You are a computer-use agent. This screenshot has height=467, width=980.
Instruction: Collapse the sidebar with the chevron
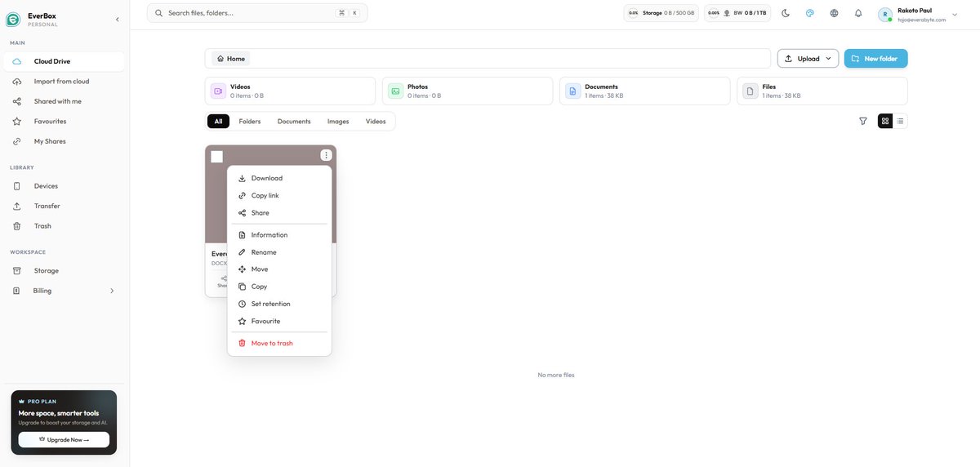tap(117, 19)
